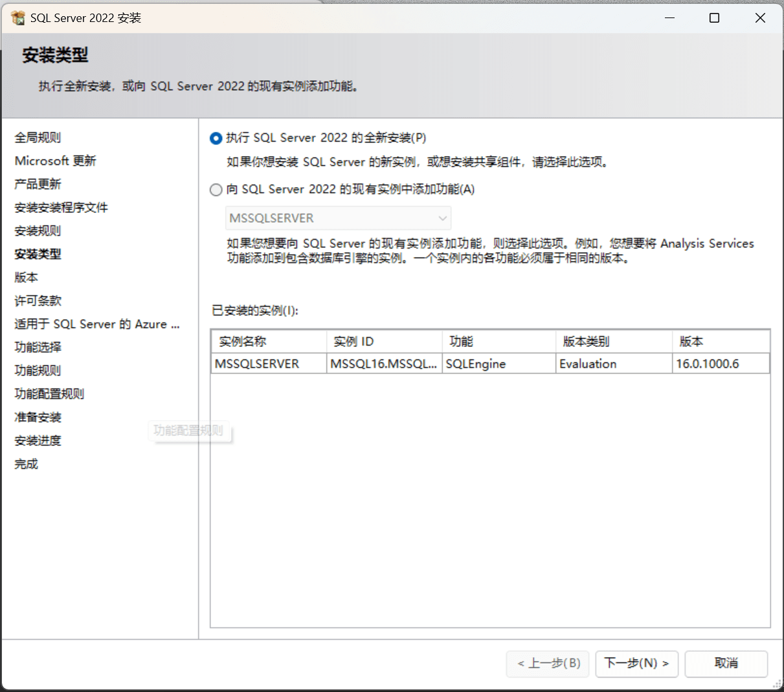Viewport: 784px width, 692px height.
Task: Go to the 功能选择 step
Action: [x=38, y=347]
